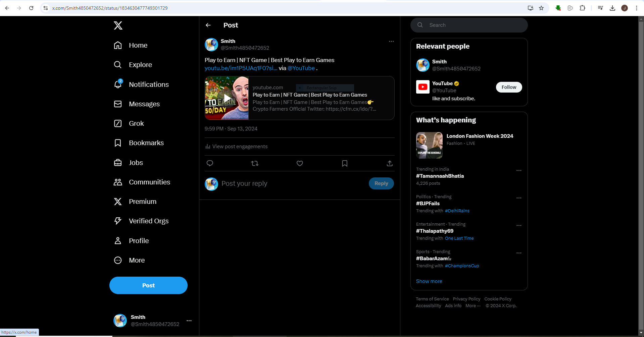The width and height of the screenshot is (644, 337).
Task: Open the Jobs page
Action: (129, 163)
